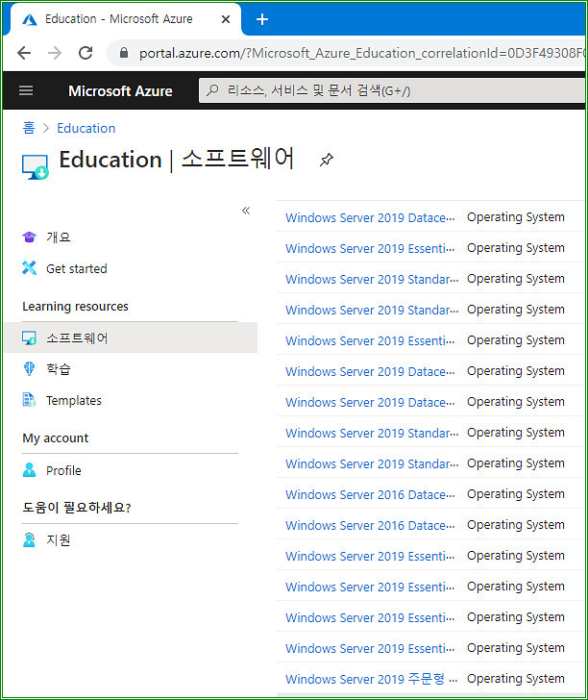Click the brain icon beside 학습
The width and height of the screenshot is (588, 700).
(x=30, y=369)
